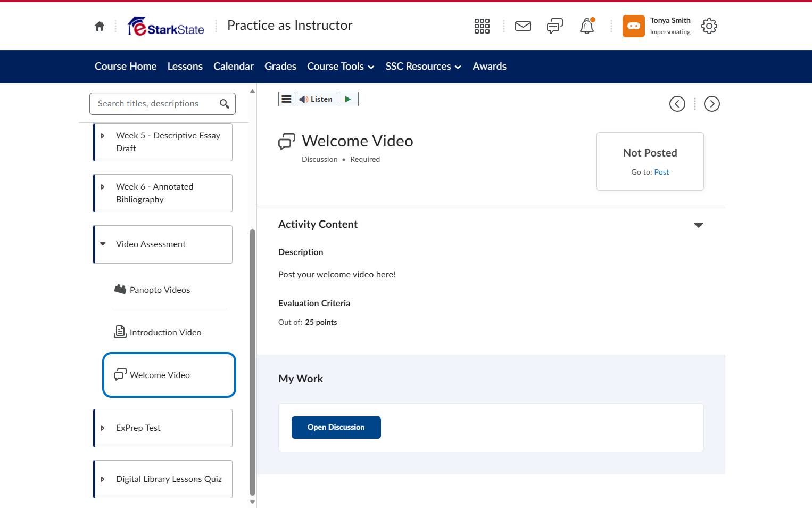Open the Awards nav item
Image resolution: width=812 pixels, height=508 pixels.
(490, 67)
